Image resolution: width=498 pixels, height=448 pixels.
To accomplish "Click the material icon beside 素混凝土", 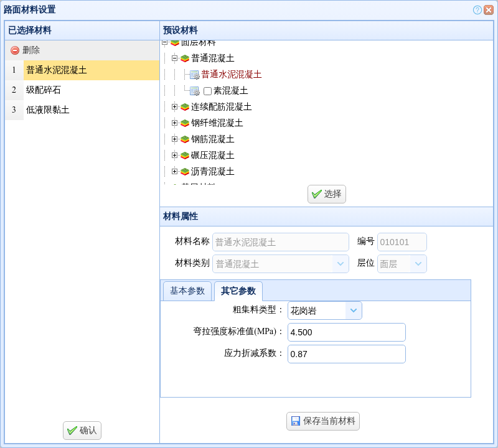I will (194, 91).
